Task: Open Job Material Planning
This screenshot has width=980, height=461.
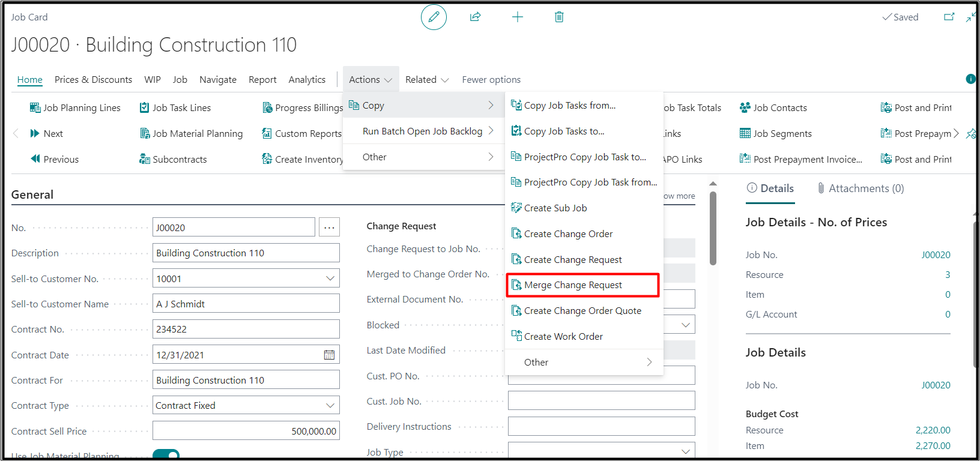Action: [x=191, y=133]
